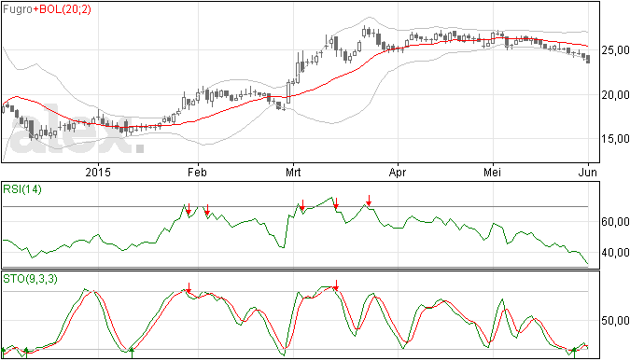Click the '20,00' price axis value
The width and height of the screenshot is (644, 361).
(615, 95)
